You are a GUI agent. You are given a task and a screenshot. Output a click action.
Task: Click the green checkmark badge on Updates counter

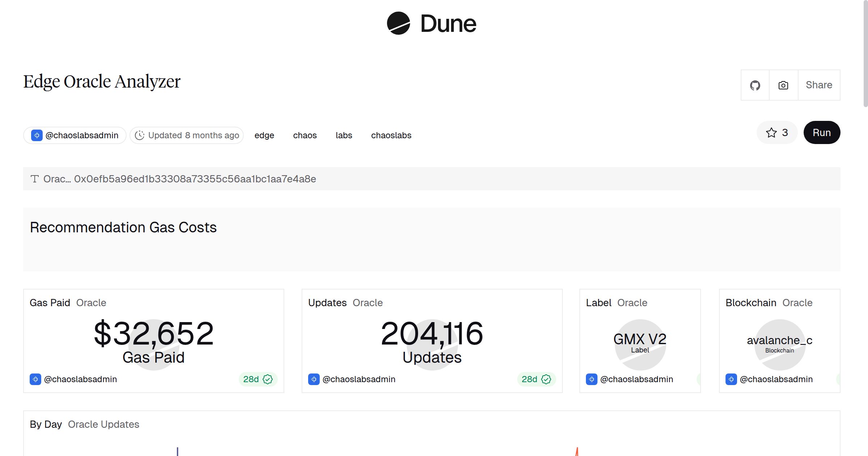pyautogui.click(x=546, y=379)
